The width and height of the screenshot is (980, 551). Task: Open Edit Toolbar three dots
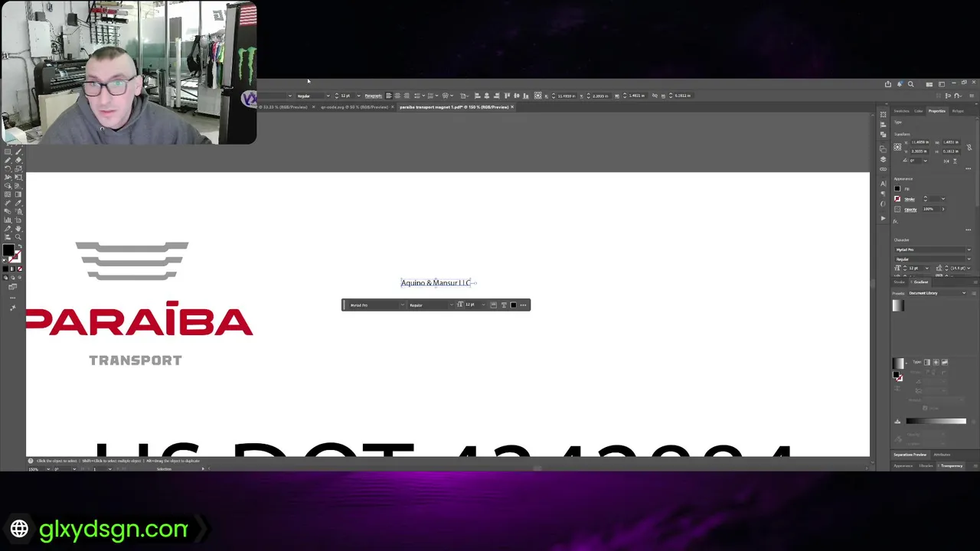(x=13, y=298)
